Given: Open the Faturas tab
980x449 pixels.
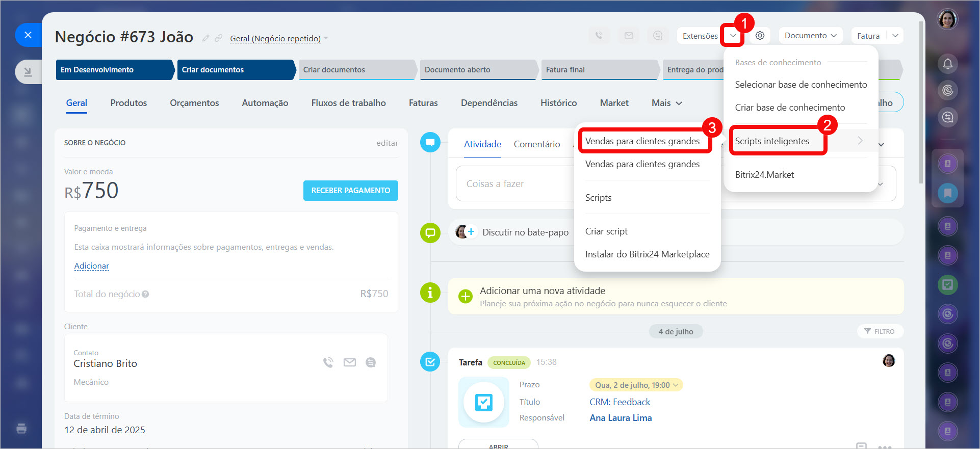Looking at the screenshot, I should [x=423, y=103].
